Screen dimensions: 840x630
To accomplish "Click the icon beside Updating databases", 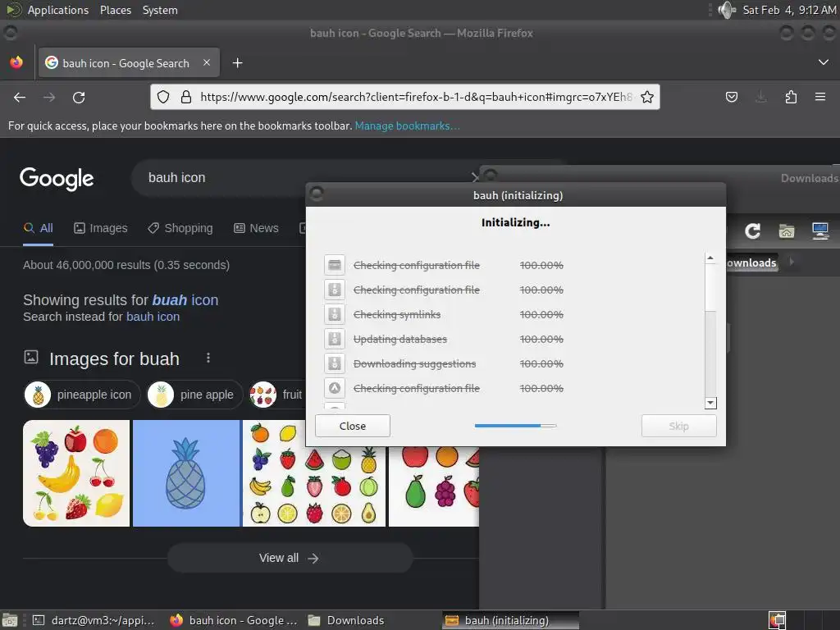I will (x=335, y=339).
